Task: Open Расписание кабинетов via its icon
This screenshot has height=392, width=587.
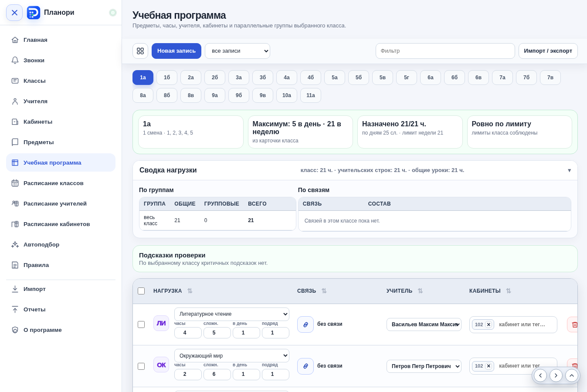Action: [15, 224]
